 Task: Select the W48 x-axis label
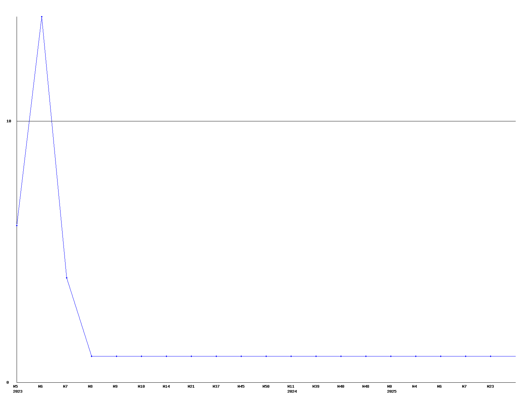point(366,386)
